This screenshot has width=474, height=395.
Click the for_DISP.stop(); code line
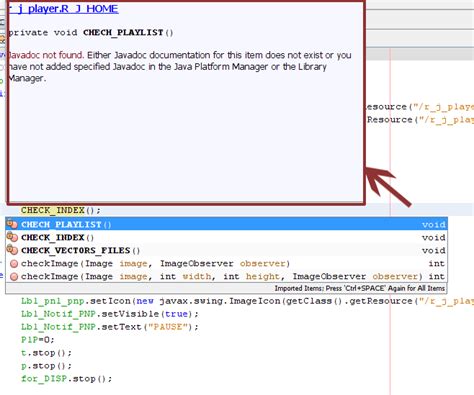[66, 379]
